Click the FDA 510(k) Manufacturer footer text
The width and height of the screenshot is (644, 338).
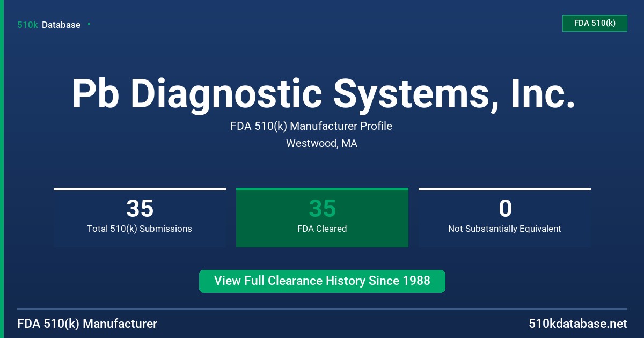(87, 324)
